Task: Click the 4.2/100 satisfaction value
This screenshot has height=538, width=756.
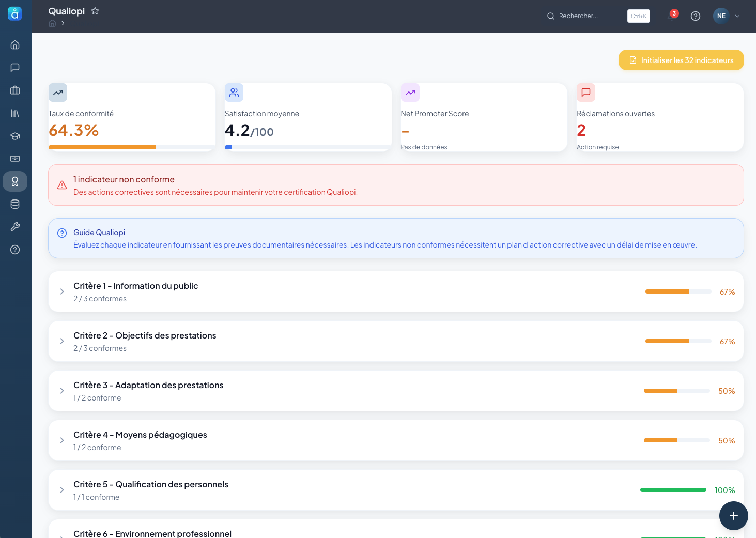Action: point(249,130)
